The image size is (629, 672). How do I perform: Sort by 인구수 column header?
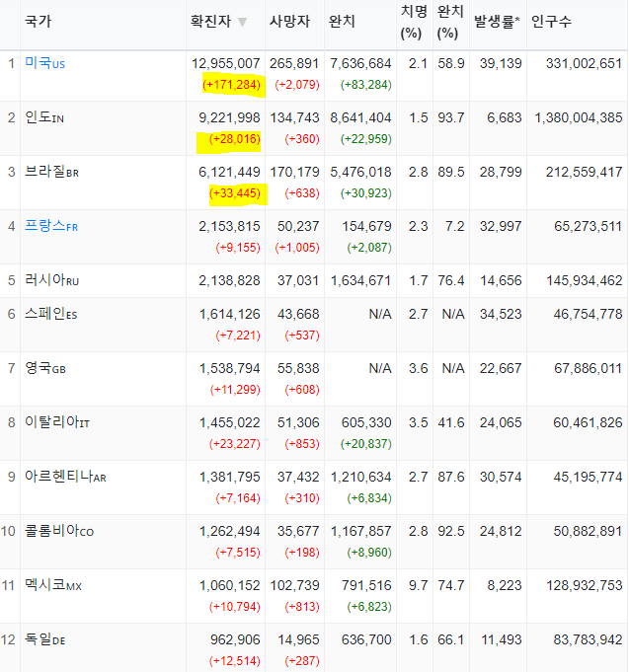coord(551,21)
